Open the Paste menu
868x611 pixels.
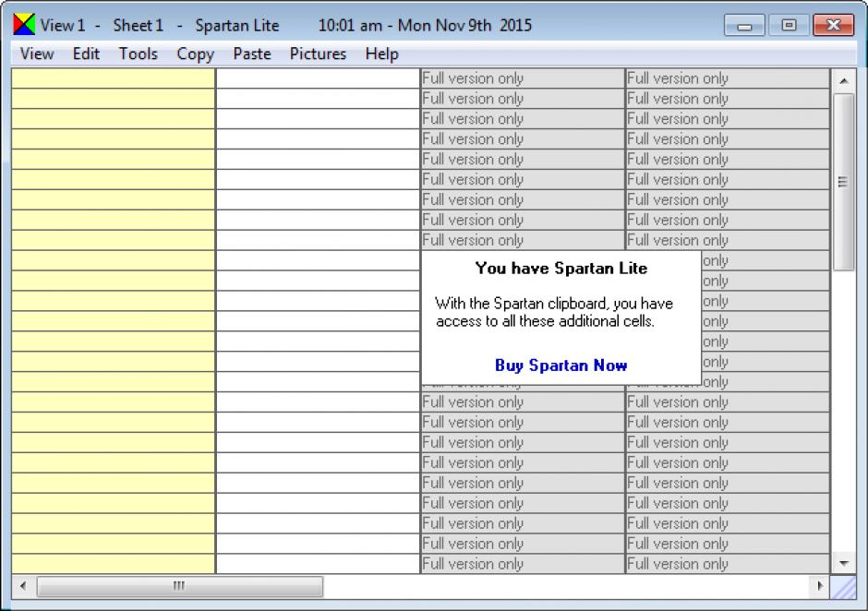252,54
